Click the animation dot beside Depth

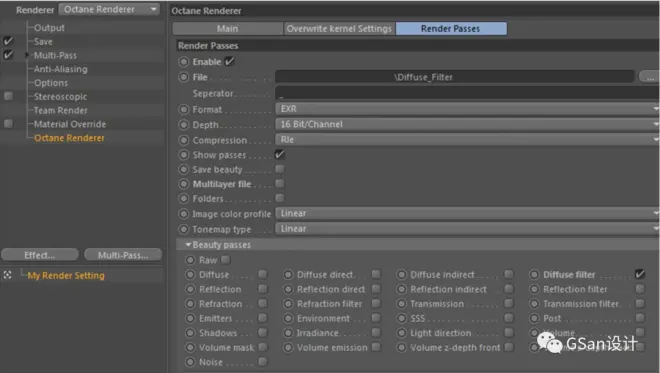184,125
